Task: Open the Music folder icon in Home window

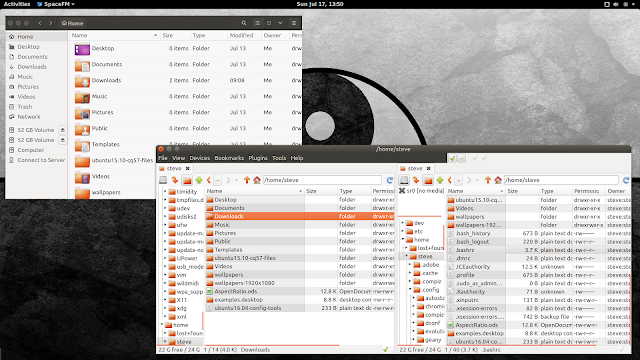Action: (x=82, y=98)
